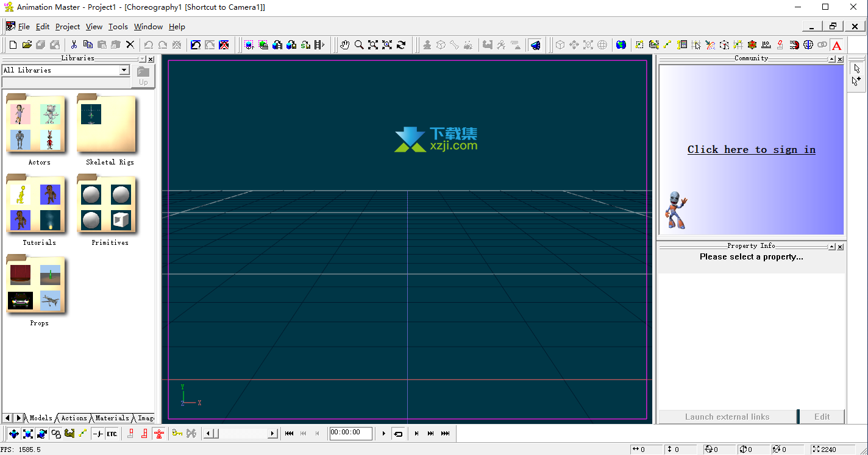Image resolution: width=868 pixels, height=455 pixels.
Task: Click the next frame button
Action: pyautogui.click(x=417, y=434)
